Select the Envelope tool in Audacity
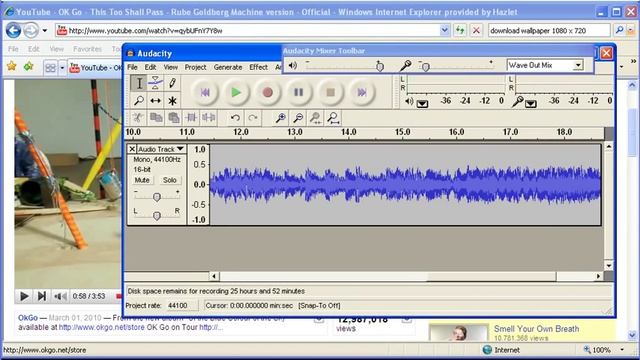Screen dimensions: 640x360 156,83
